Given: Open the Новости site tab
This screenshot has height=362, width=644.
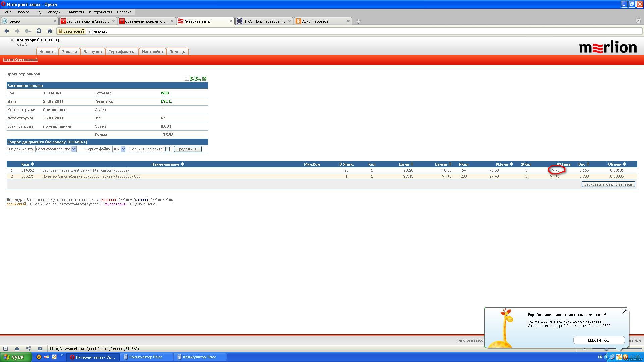Looking at the screenshot, I should pos(47,52).
